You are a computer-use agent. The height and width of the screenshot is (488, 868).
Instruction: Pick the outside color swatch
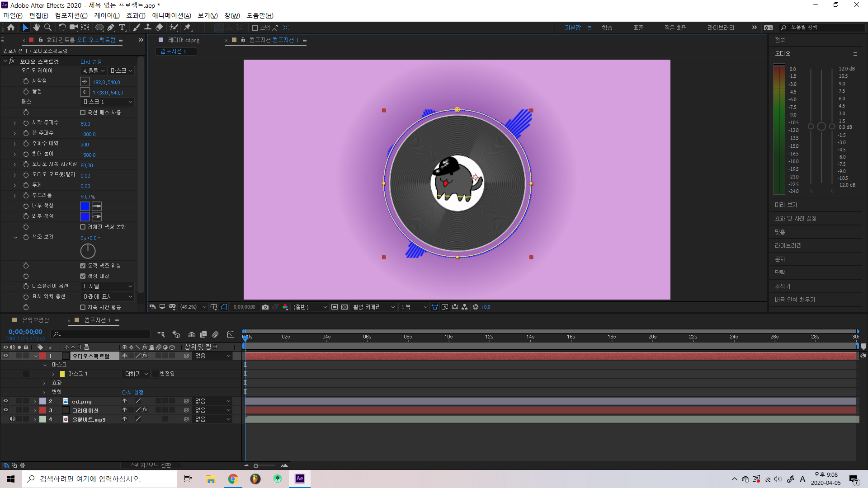(85, 217)
